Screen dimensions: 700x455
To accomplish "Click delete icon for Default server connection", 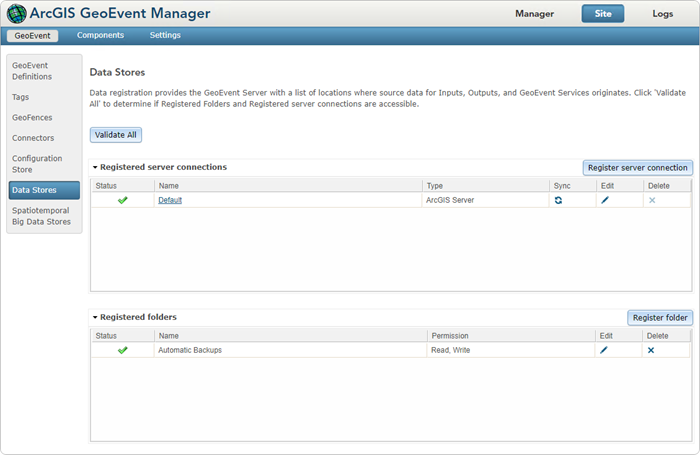I will pyautogui.click(x=652, y=200).
